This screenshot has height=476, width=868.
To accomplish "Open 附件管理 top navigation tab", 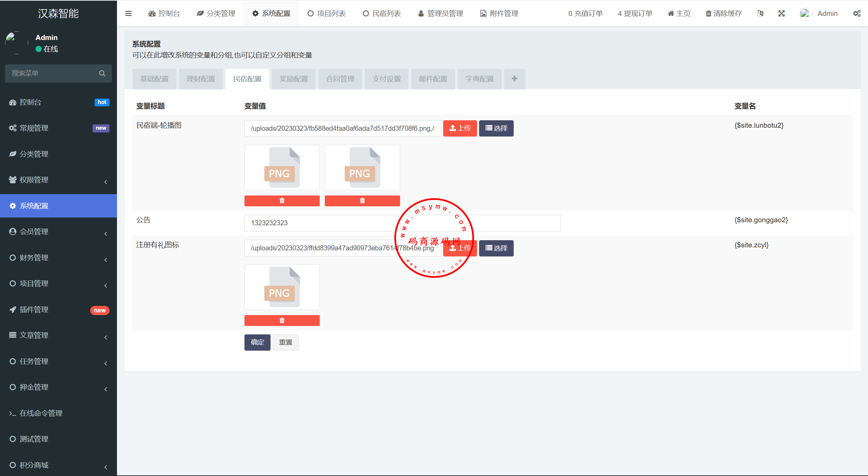I will 499,14.
